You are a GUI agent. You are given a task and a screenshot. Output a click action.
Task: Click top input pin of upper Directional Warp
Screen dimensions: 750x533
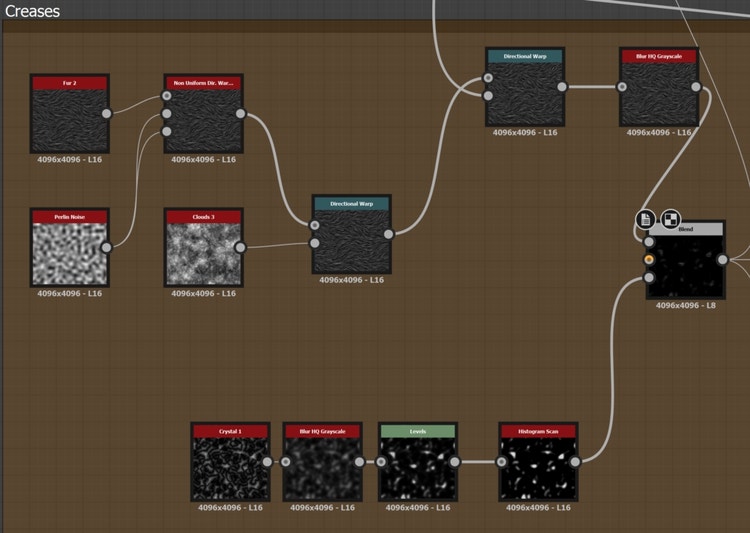coord(488,78)
